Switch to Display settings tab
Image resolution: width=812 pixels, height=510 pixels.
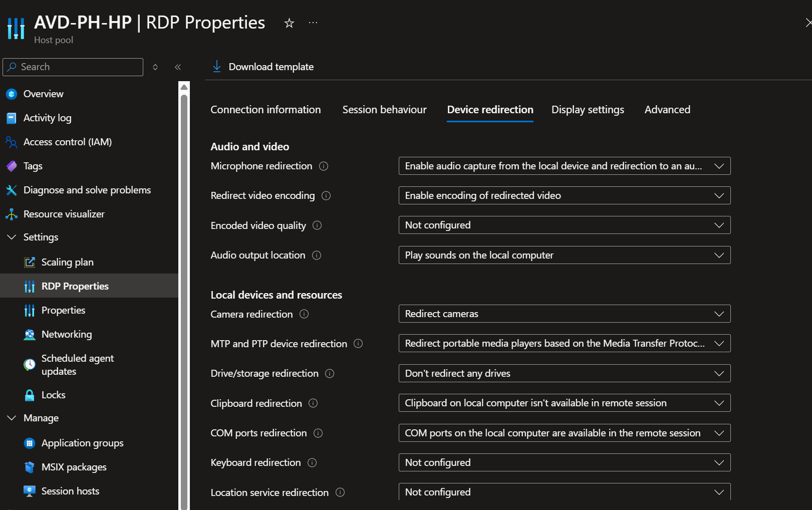[588, 110]
